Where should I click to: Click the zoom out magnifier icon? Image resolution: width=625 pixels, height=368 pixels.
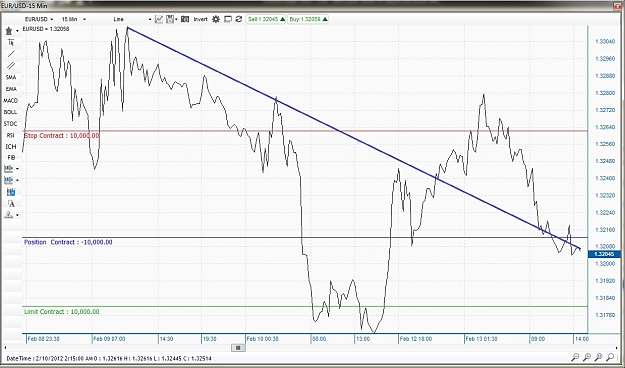[x=576, y=357]
